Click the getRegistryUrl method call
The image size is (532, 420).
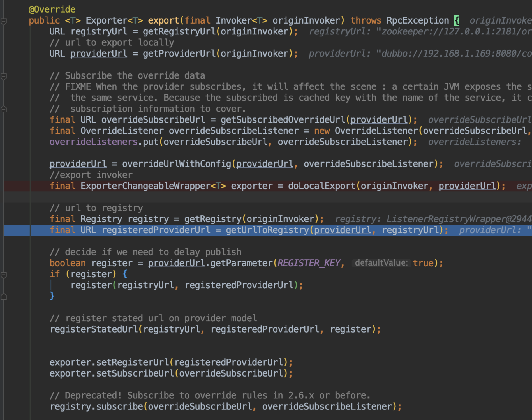tap(179, 31)
